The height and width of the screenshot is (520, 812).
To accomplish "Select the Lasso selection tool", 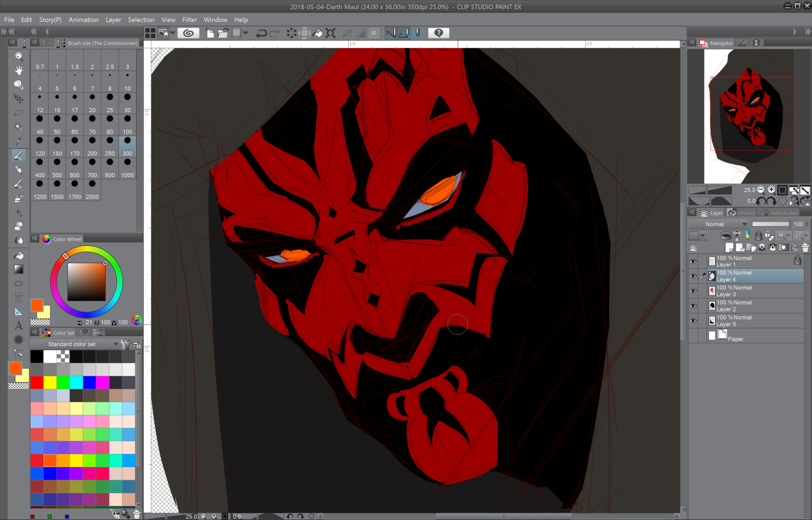I will coord(19,113).
